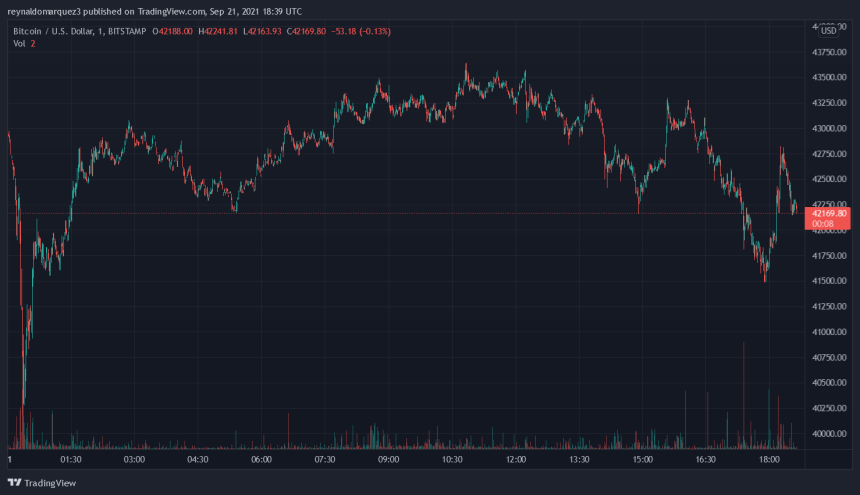This screenshot has height=495, width=860.
Task: Click the 12:00 time axis label
Action: 516,459
